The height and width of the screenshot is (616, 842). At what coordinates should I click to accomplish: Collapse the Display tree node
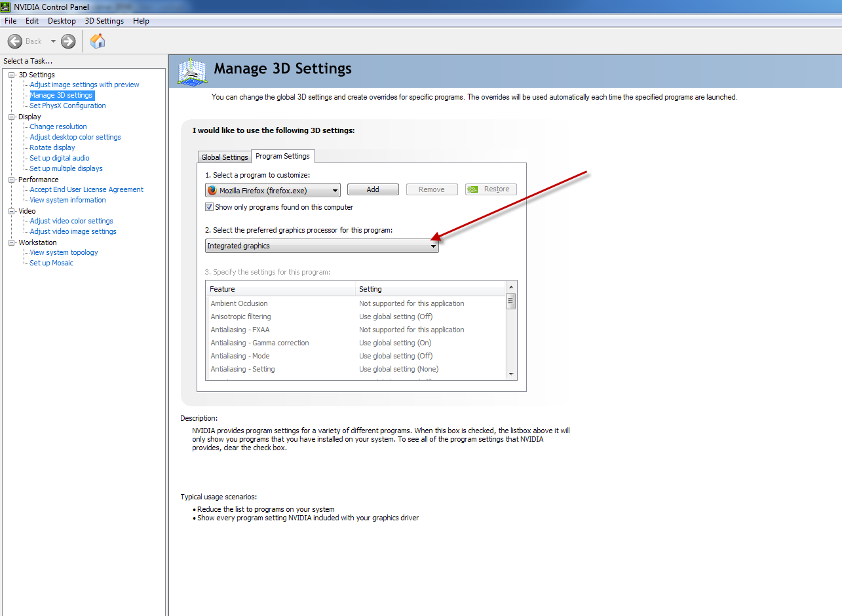pyautogui.click(x=12, y=117)
